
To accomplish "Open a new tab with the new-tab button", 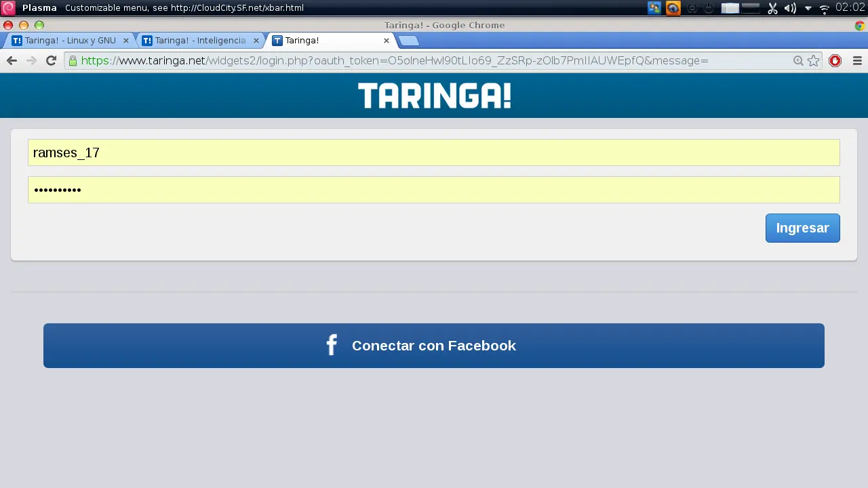I will pyautogui.click(x=408, y=41).
